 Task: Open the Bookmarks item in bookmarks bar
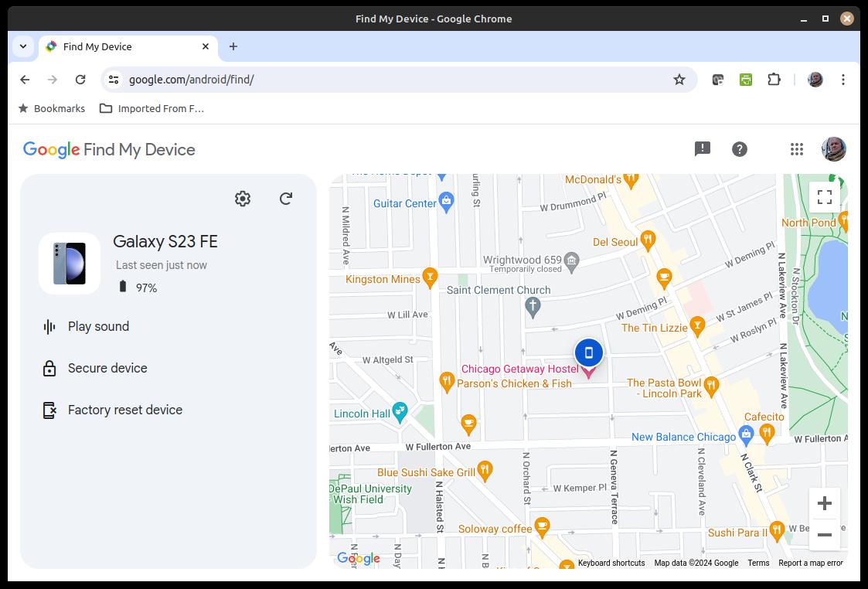coord(52,108)
